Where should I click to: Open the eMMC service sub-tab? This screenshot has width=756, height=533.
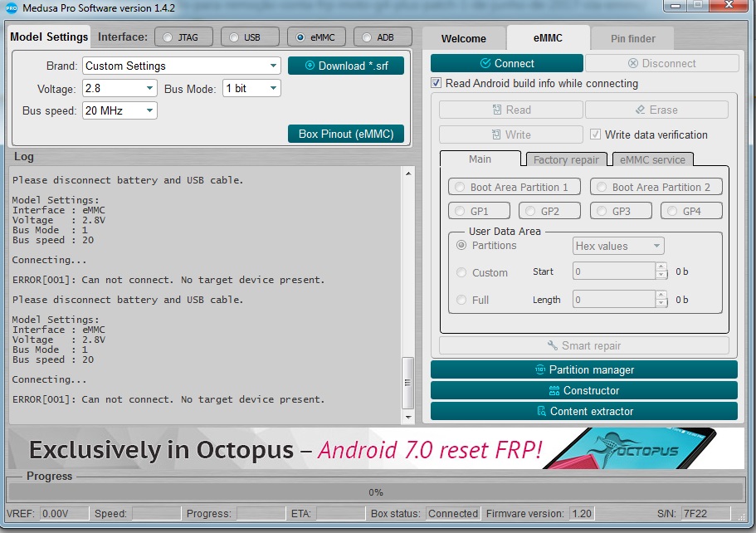point(652,159)
